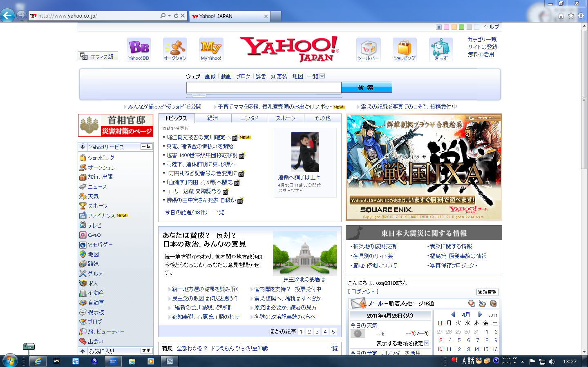Screen dimensions: 588x367
Task: Click the オフィス版 button
Action: pyautogui.click(x=98, y=56)
